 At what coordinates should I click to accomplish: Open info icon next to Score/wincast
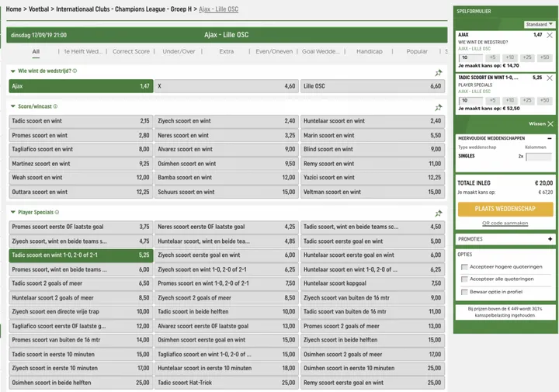coord(56,106)
